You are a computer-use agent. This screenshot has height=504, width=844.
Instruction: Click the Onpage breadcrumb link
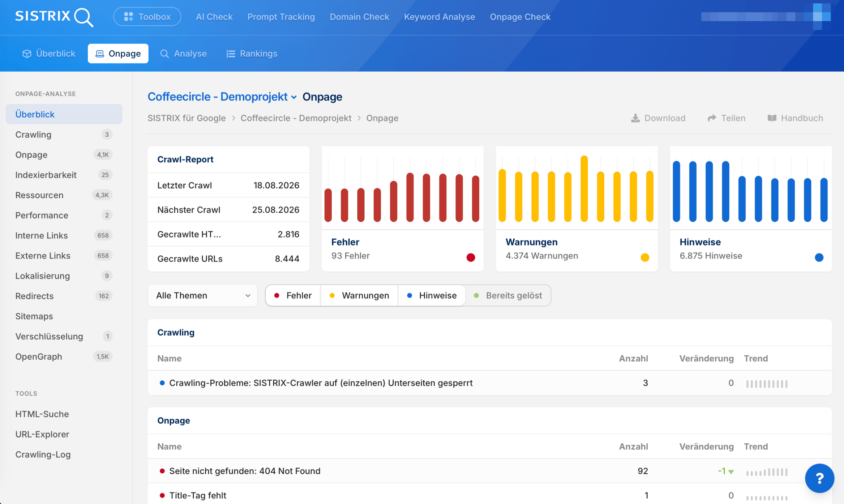click(x=382, y=118)
